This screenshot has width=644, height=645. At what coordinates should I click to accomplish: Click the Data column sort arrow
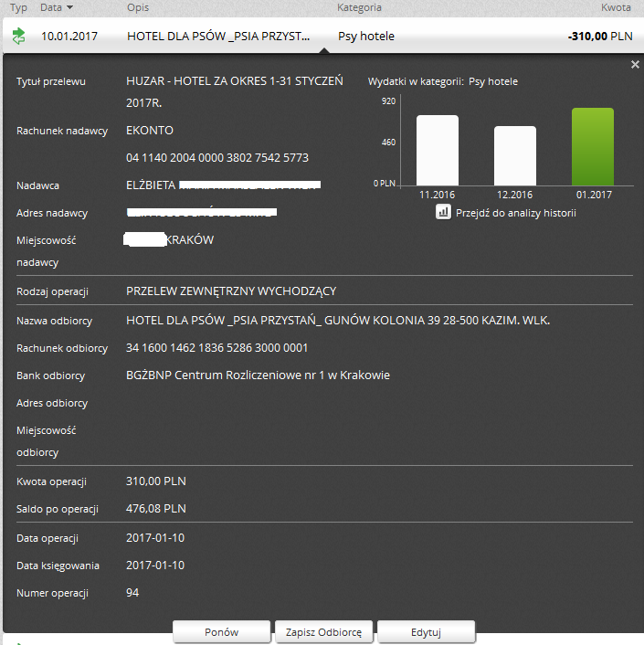point(70,8)
